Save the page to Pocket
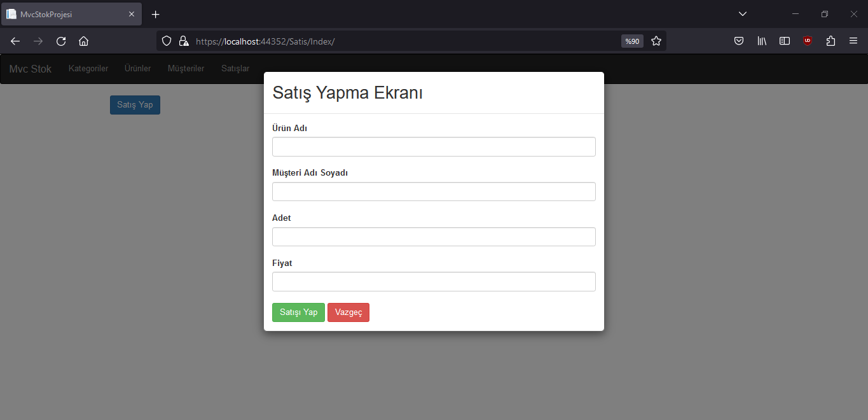868x420 pixels. [x=739, y=41]
